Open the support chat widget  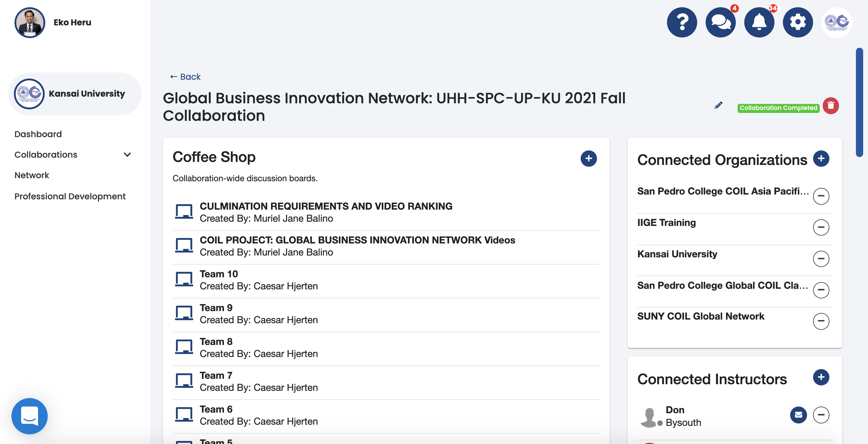30,416
